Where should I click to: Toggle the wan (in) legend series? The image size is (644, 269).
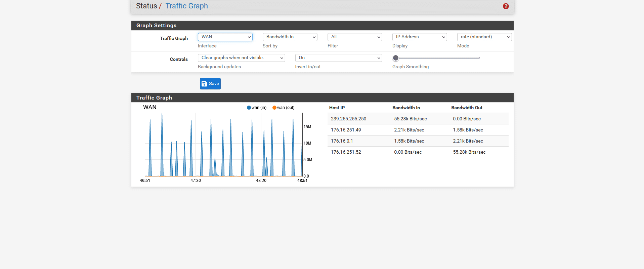point(257,108)
